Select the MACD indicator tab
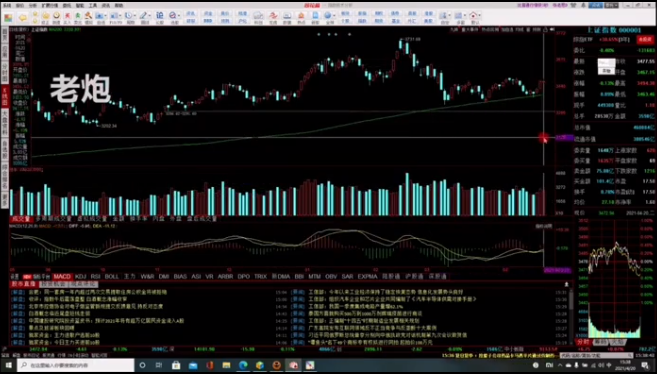 (62, 276)
